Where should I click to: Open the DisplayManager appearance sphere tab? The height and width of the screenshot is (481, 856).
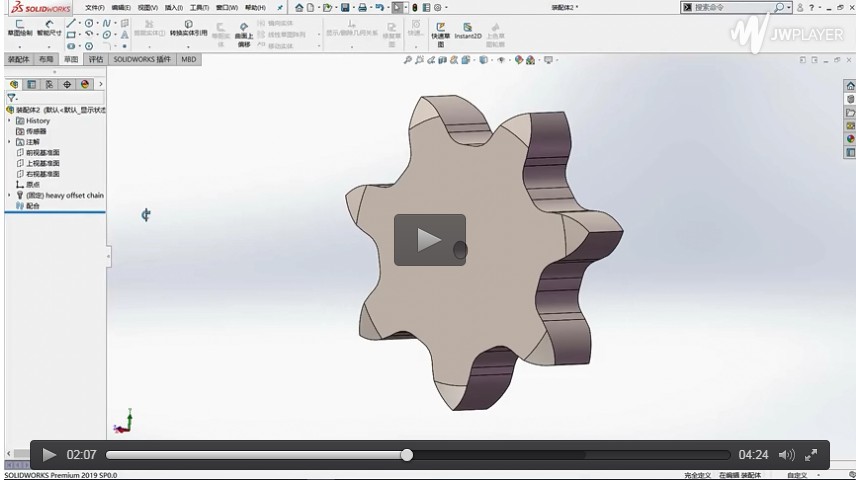click(85, 85)
